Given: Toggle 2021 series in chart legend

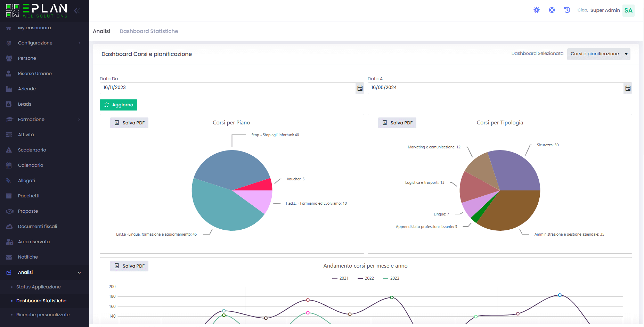Looking at the screenshot, I should [340, 278].
